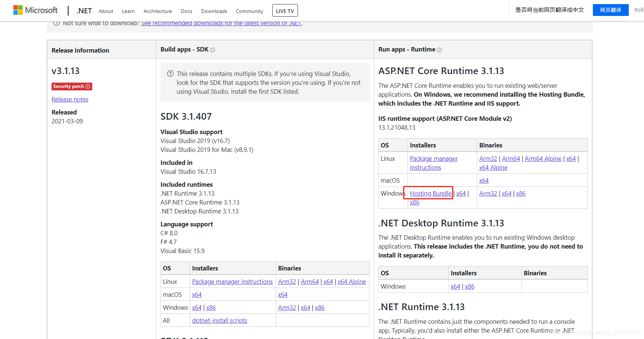Screen dimensions: 644x339
Task: Open the Learn menu item
Action: tap(128, 11)
